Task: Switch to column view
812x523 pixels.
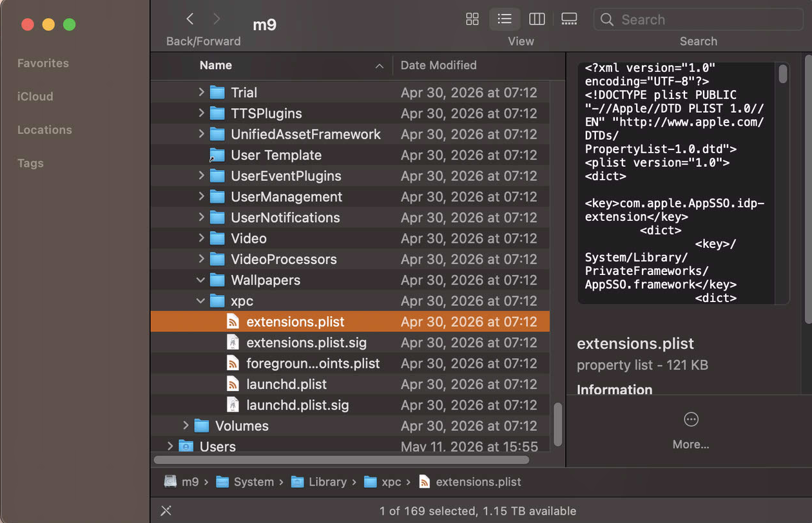Action: tap(537, 19)
